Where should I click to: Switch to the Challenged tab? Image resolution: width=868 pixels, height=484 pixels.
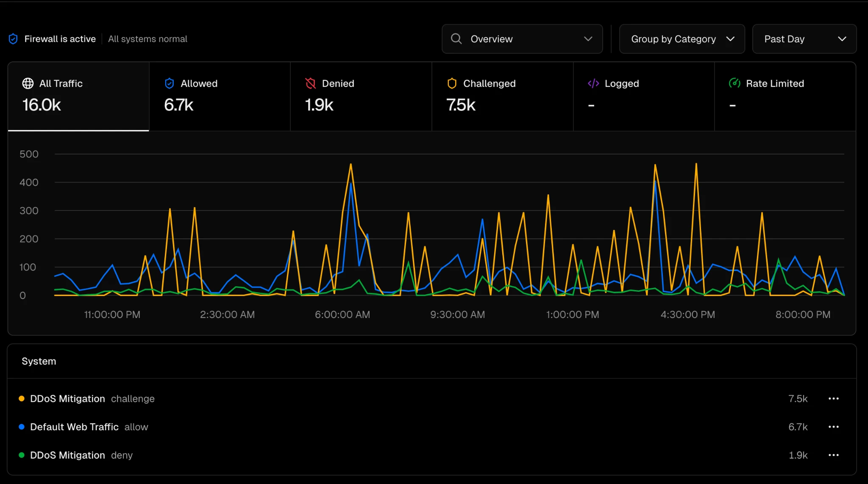pos(502,97)
